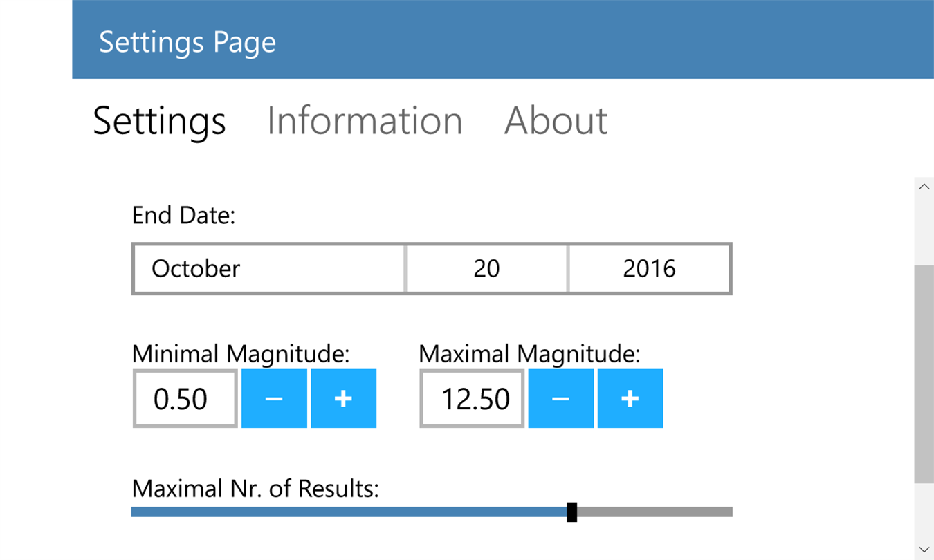Decrease the Minimal Magnitude value
The image size is (934, 560).
(274, 398)
